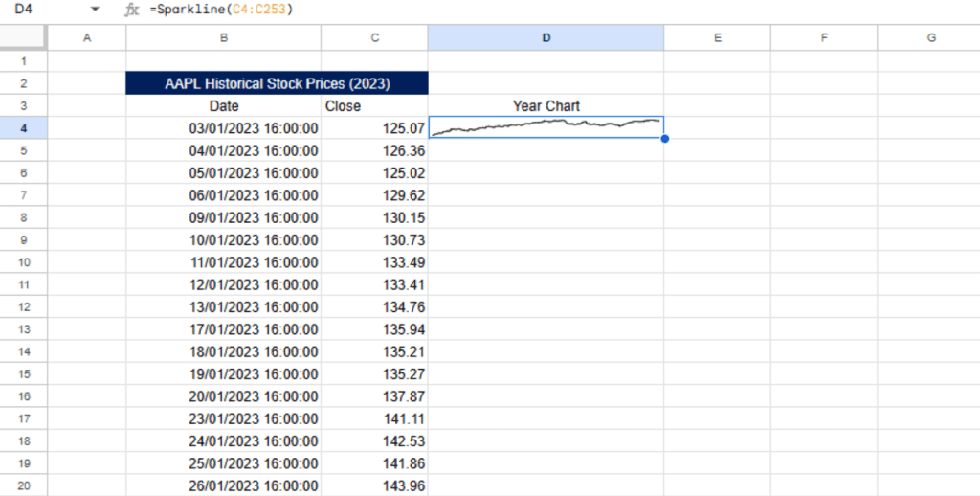Click the Date header cell
This screenshot has height=496, width=980.
[223, 106]
